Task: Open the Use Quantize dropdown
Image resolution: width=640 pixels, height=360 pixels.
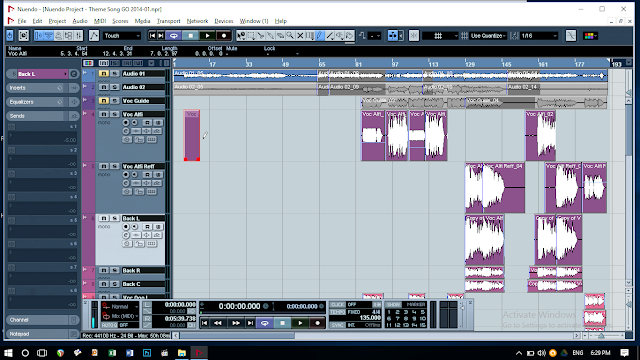Action: pos(488,36)
